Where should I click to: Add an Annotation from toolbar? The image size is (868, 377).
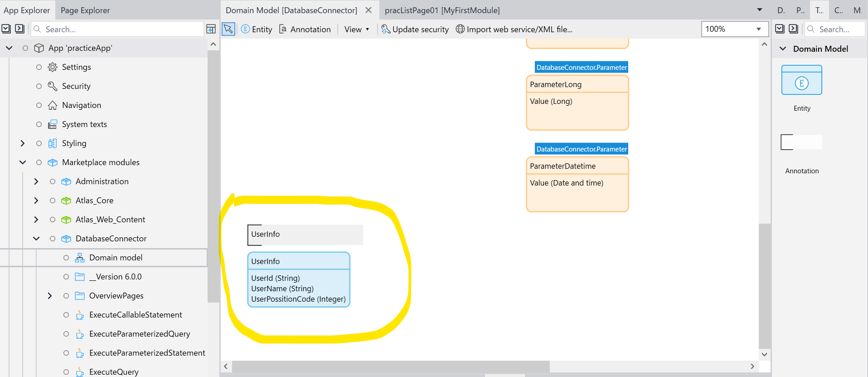point(305,29)
